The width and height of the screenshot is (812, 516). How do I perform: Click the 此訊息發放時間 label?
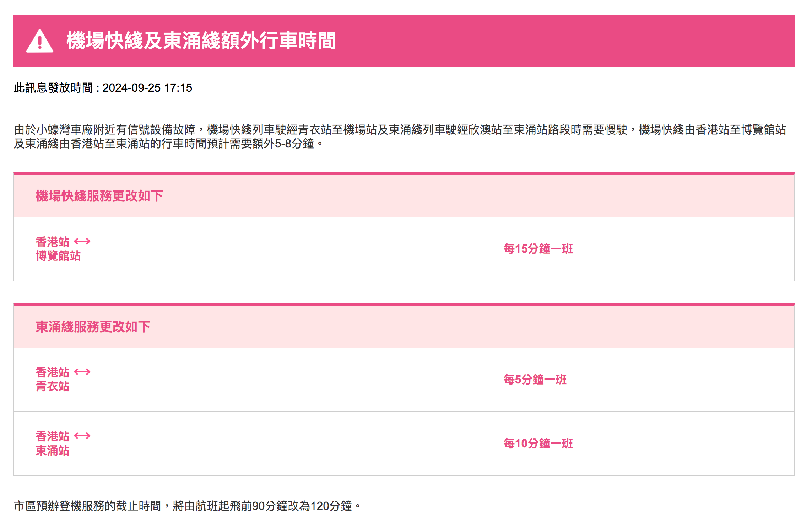[53, 88]
